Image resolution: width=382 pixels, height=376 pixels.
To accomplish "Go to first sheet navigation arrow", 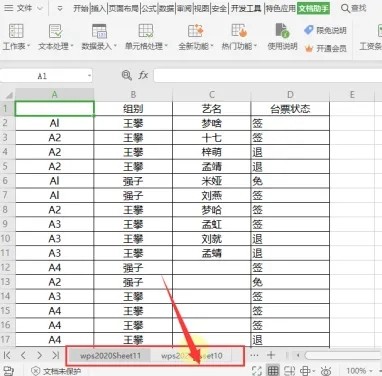I will click(x=7, y=355).
